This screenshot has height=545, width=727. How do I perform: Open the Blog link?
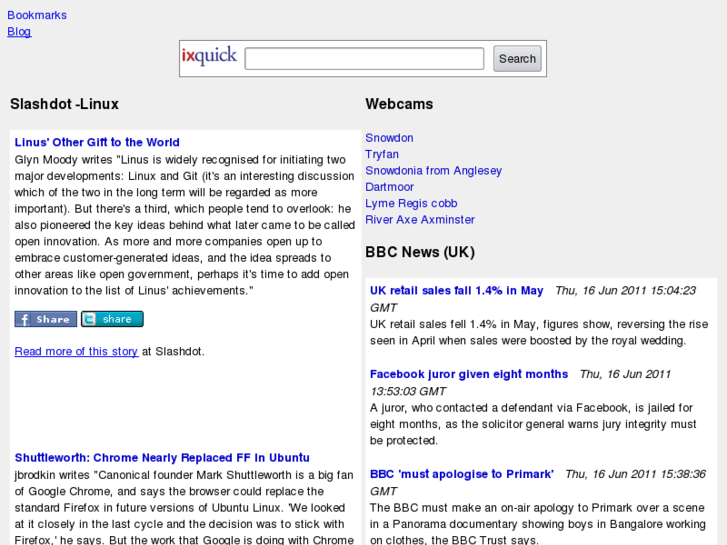click(x=19, y=32)
